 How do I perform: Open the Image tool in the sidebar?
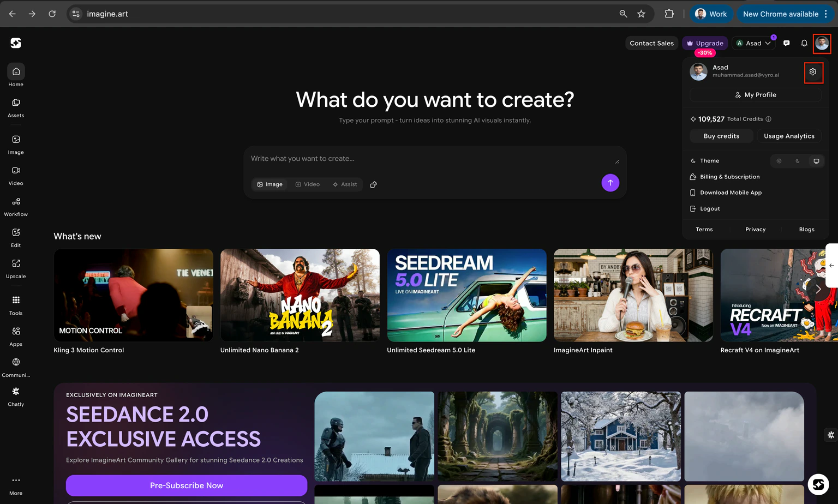(16, 145)
